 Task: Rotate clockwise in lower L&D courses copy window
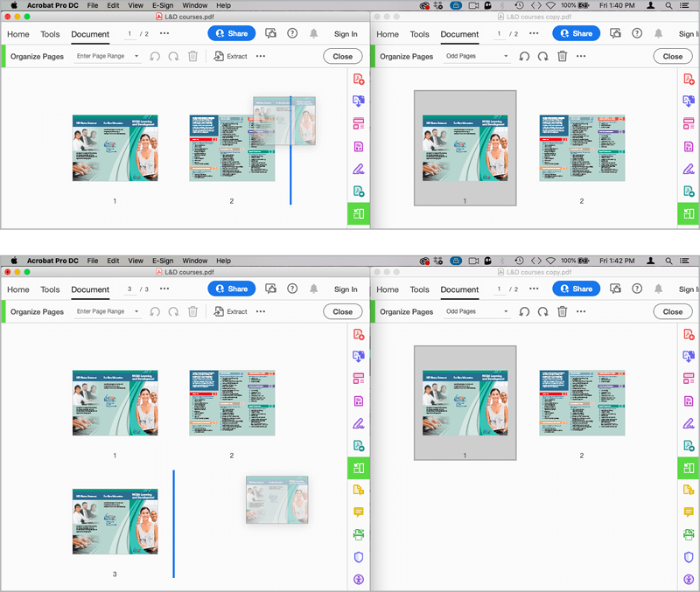[542, 311]
